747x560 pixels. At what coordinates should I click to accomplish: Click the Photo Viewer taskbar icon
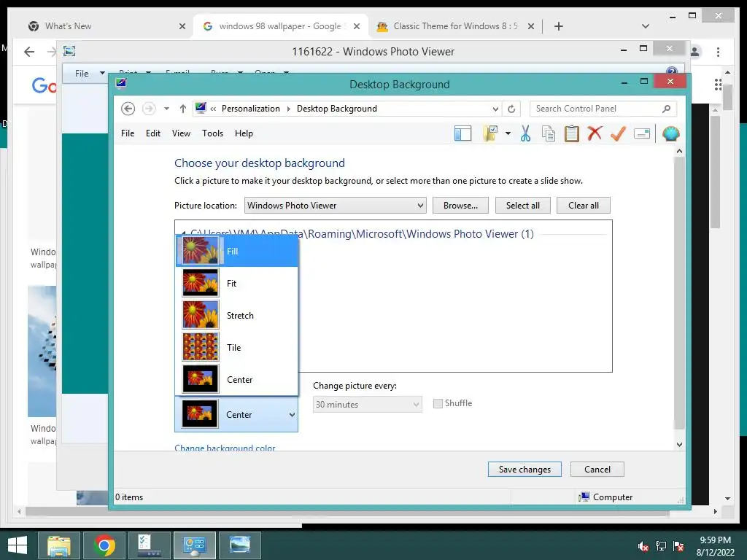coord(240,545)
